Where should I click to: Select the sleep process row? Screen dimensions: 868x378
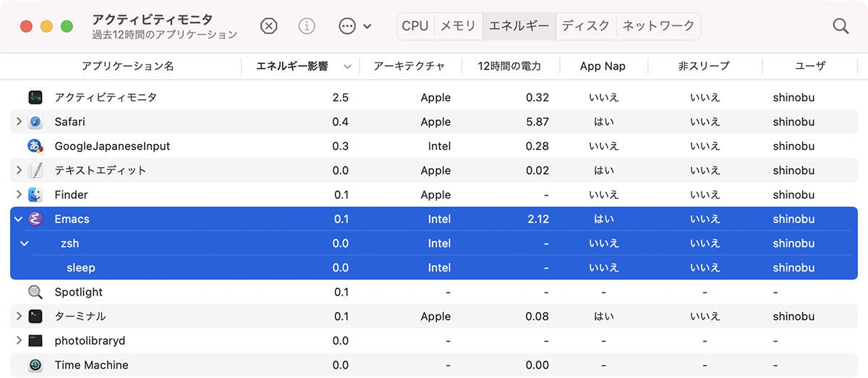tap(434, 268)
